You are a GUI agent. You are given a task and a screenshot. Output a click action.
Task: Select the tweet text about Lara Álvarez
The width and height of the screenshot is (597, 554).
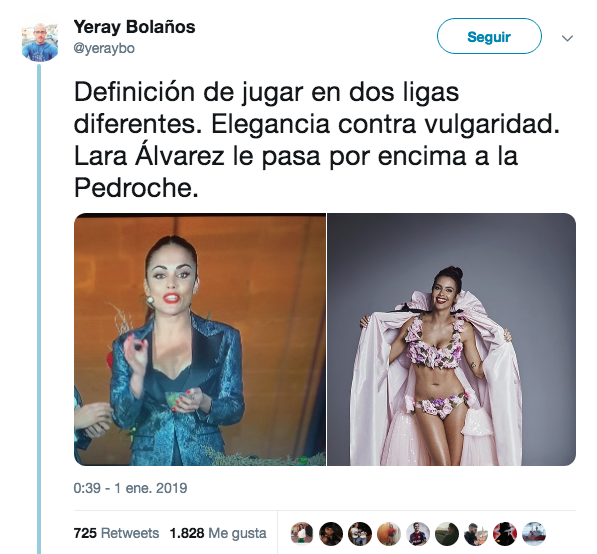coord(317,140)
